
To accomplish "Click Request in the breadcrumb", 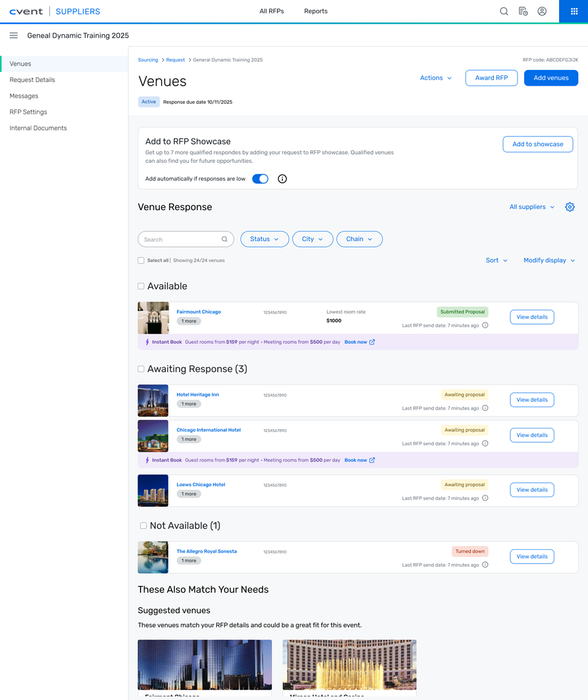I will coord(175,60).
